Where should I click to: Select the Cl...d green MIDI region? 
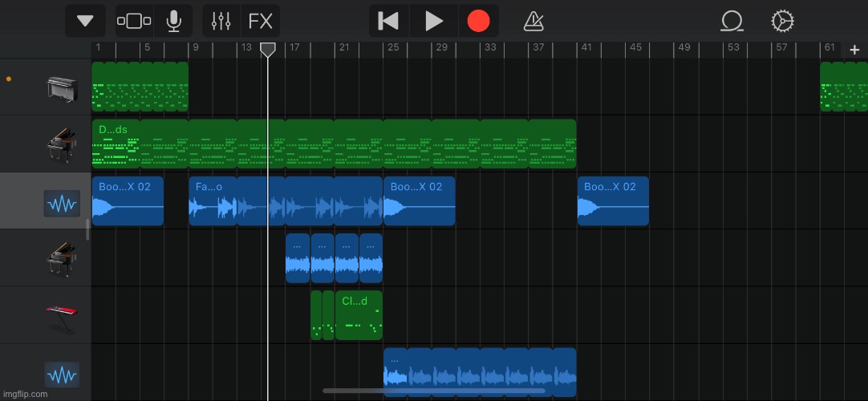pyautogui.click(x=359, y=315)
